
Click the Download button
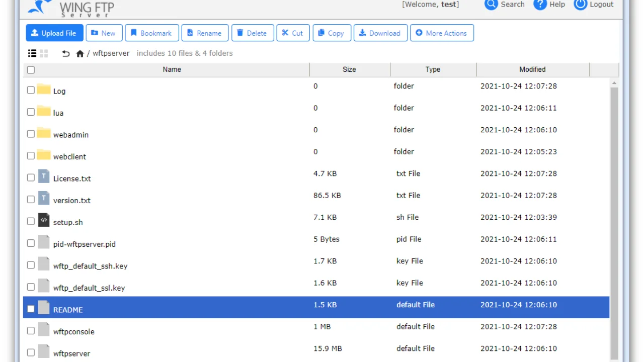point(380,33)
